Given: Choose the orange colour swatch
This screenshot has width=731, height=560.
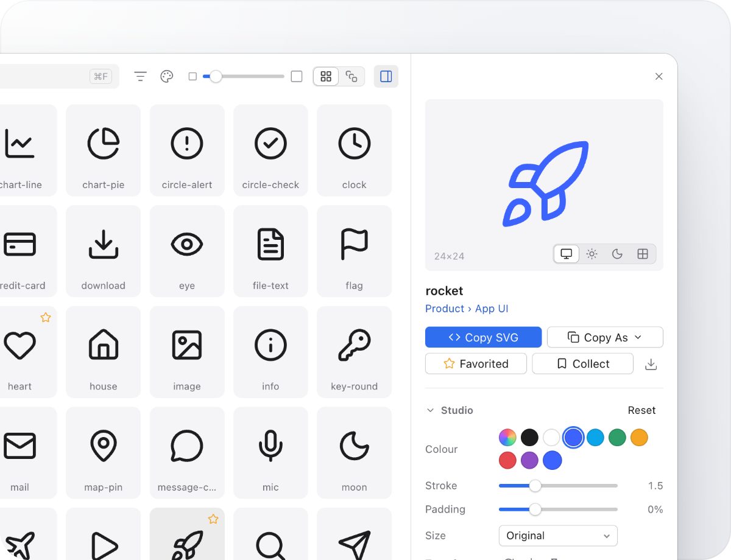Looking at the screenshot, I should [639, 437].
